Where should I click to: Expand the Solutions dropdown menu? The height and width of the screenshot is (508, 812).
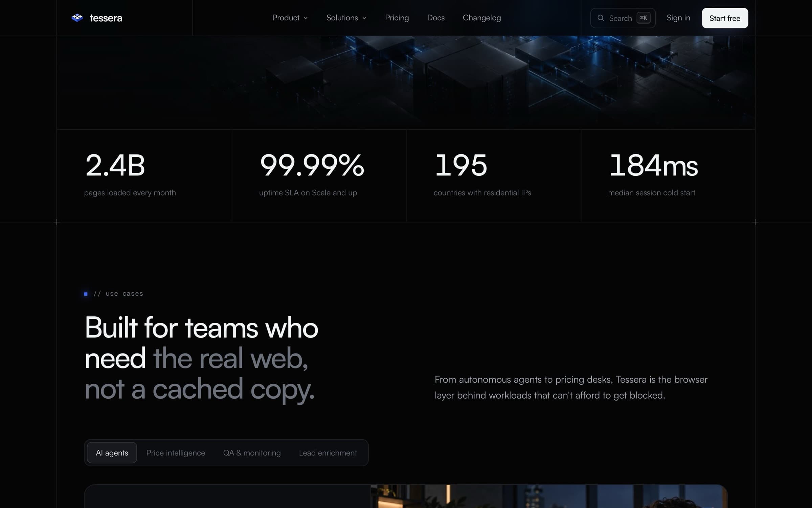pos(346,18)
